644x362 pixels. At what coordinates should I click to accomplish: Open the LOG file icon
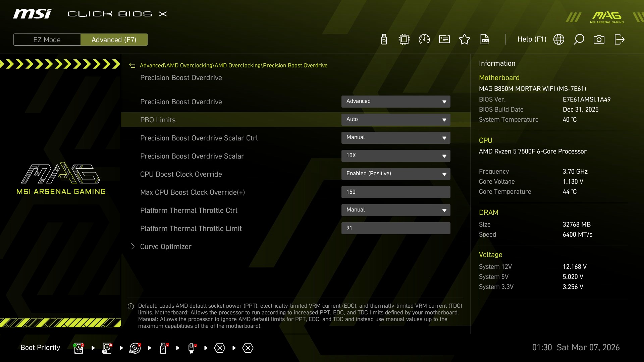coord(485,40)
